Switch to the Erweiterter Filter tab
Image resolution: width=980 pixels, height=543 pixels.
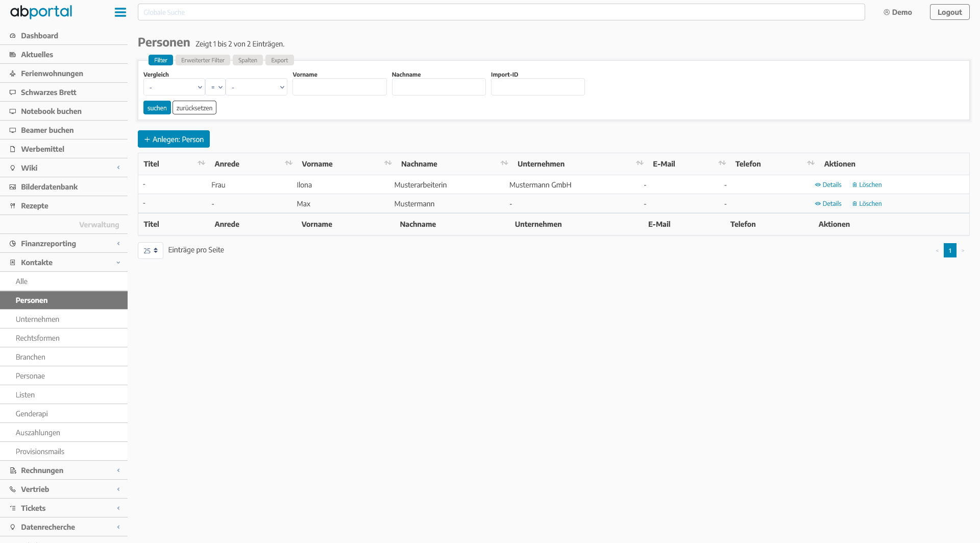[203, 60]
